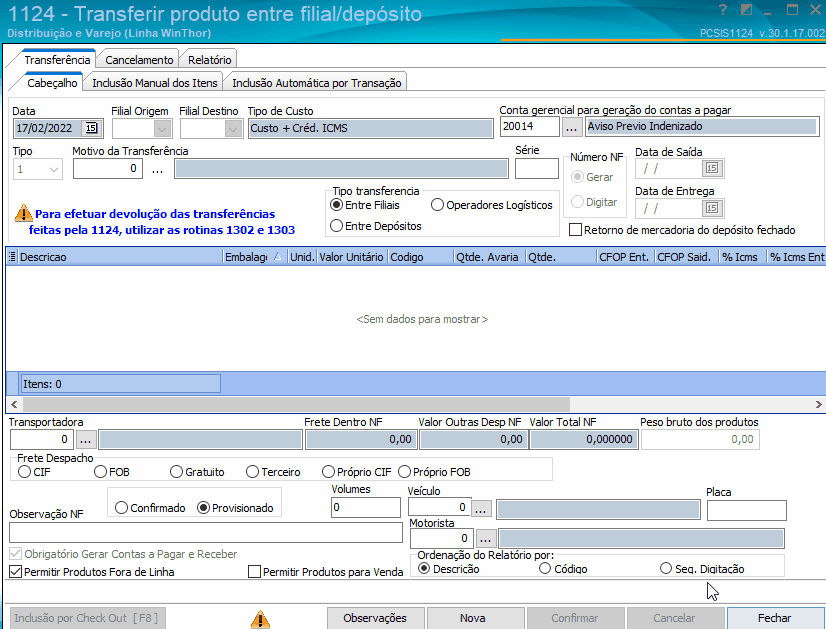The height and width of the screenshot is (629, 826).
Task: Click the Série input field
Action: [x=537, y=169]
